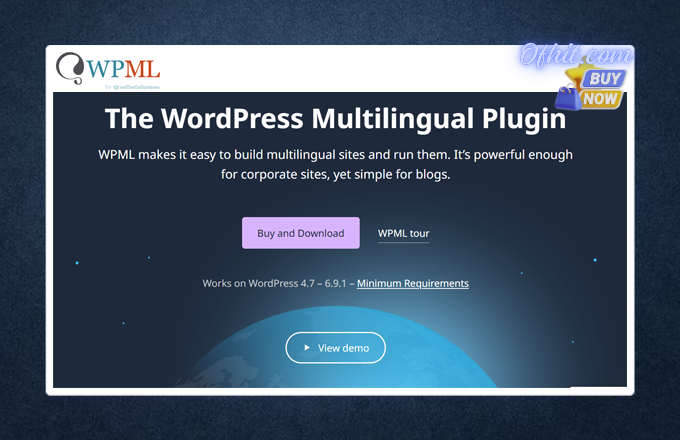Click the Buy and Download button

pyautogui.click(x=301, y=233)
